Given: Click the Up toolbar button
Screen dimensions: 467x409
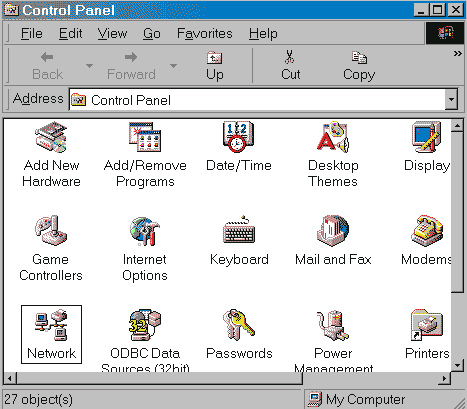Looking at the screenshot, I should 215,66.
